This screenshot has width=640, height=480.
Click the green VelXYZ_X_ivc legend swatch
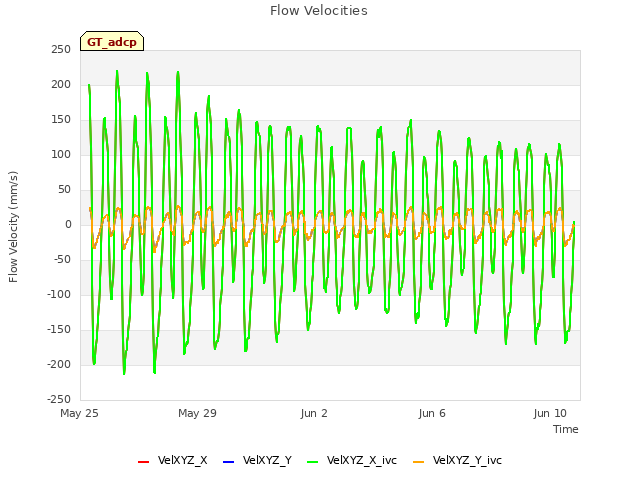click(x=312, y=462)
